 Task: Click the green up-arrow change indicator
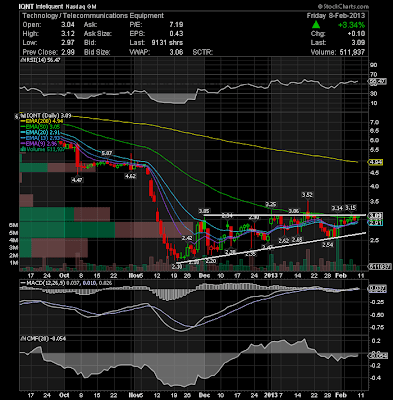316,25
